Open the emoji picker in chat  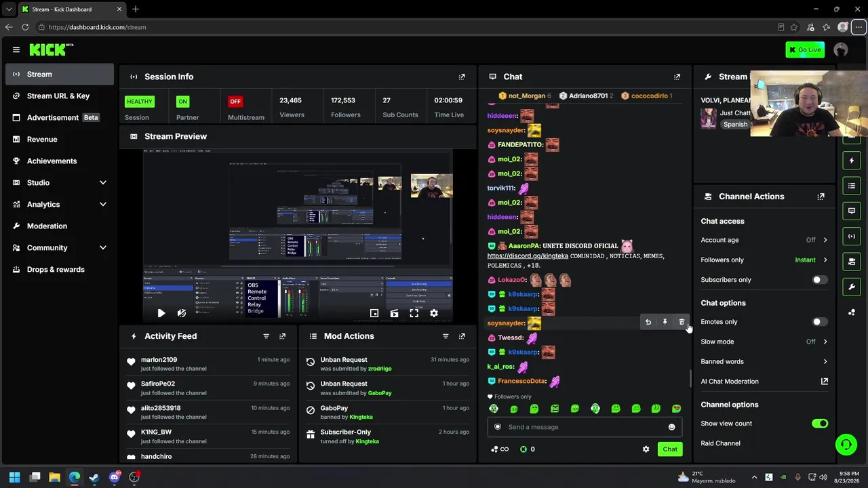point(671,427)
